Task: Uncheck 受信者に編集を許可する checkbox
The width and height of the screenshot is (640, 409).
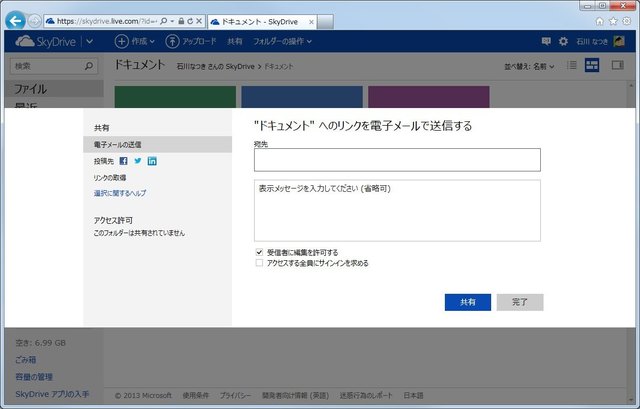Action: pyautogui.click(x=260, y=252)
